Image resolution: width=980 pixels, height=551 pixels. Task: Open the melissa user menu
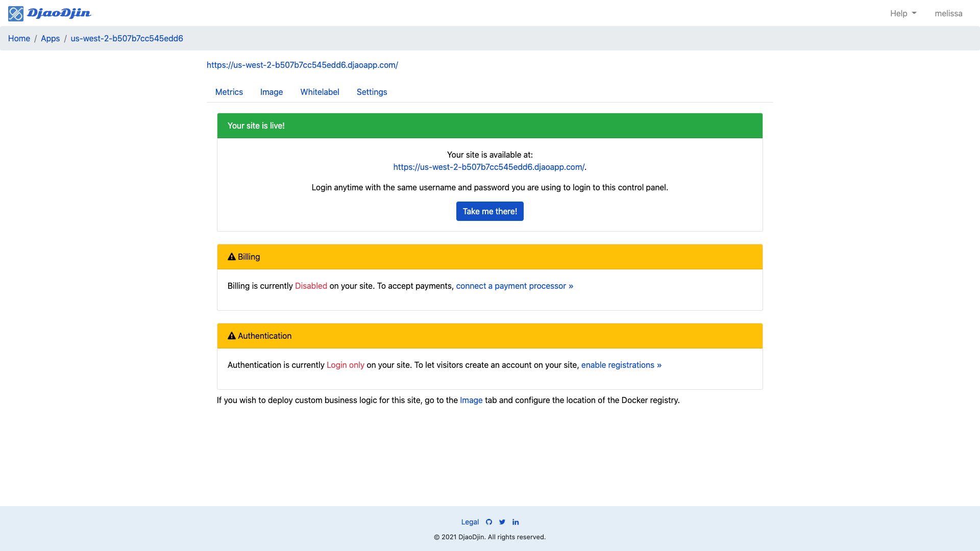948,13
